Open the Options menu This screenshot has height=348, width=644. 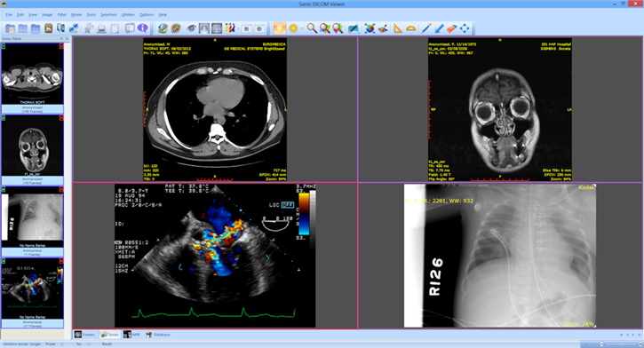pyautogui.click(x=147, y=15)
